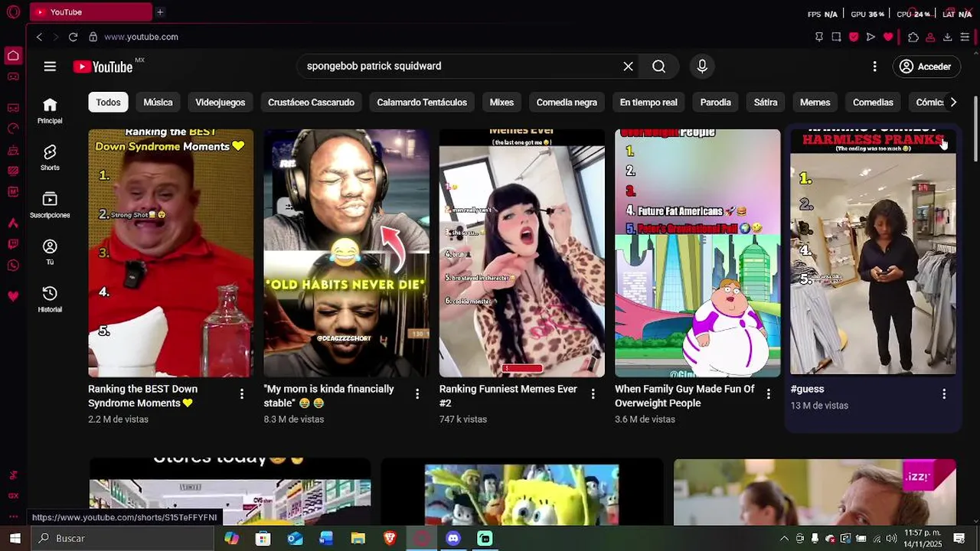The height and width of the screenshot is (551, 980).
Task: Open options menu for Ranking Funniest Memes short
Action: click(593, 394)
